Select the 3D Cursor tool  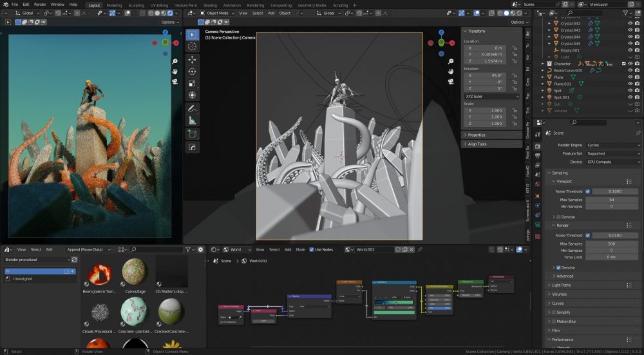[x=192, y=46]
